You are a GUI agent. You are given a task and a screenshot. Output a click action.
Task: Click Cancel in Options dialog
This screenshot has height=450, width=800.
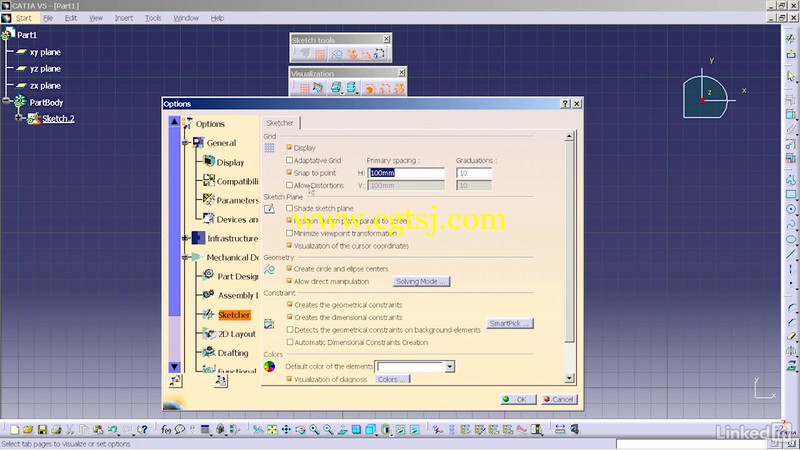pyautogui.click(x=559, y=399)
